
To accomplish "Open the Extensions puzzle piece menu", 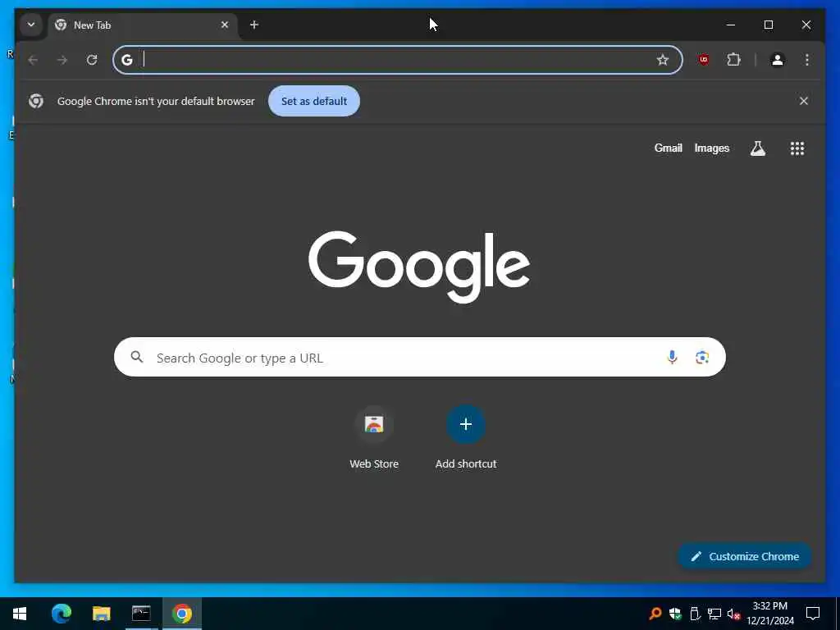I will tap(733, 60).
